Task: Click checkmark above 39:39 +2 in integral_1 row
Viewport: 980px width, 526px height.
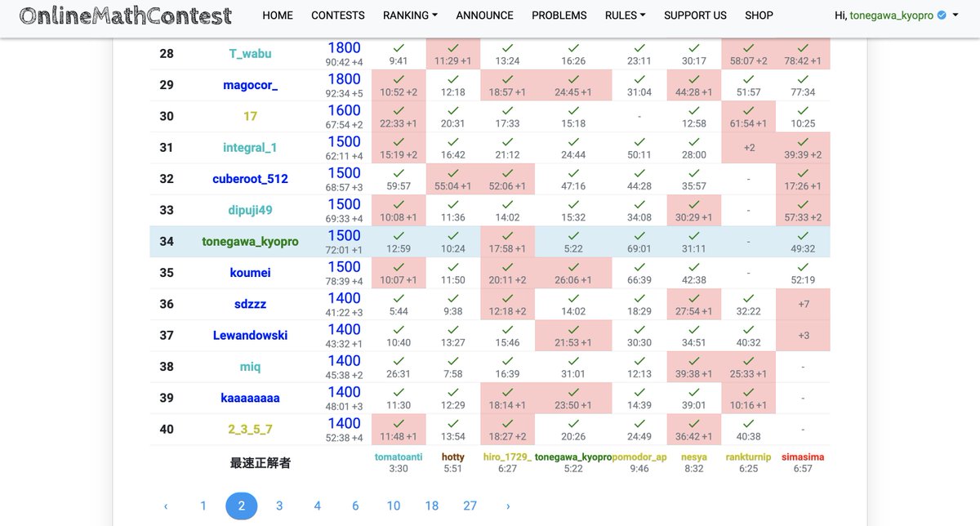Action: 803,142
